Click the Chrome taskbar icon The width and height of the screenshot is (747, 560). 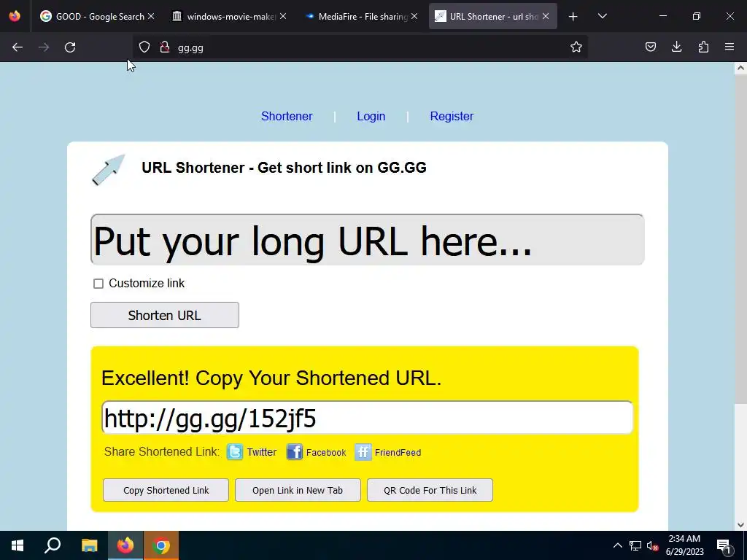click(161, 545)
